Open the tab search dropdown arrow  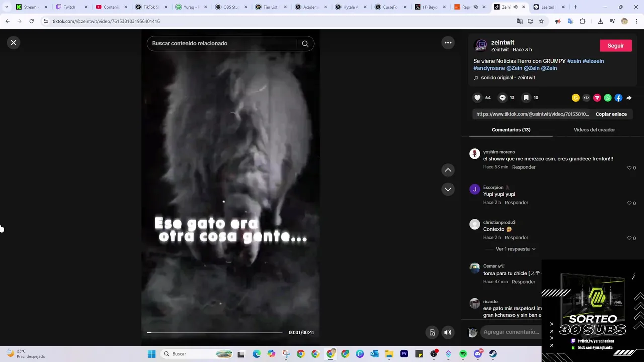(x=7, y=7)
